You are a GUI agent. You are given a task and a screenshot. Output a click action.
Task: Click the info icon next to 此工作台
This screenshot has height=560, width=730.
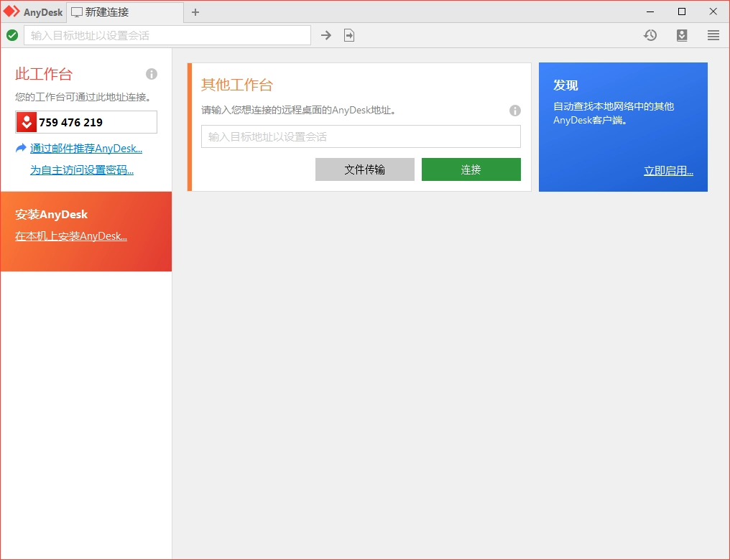pos(152,74)
